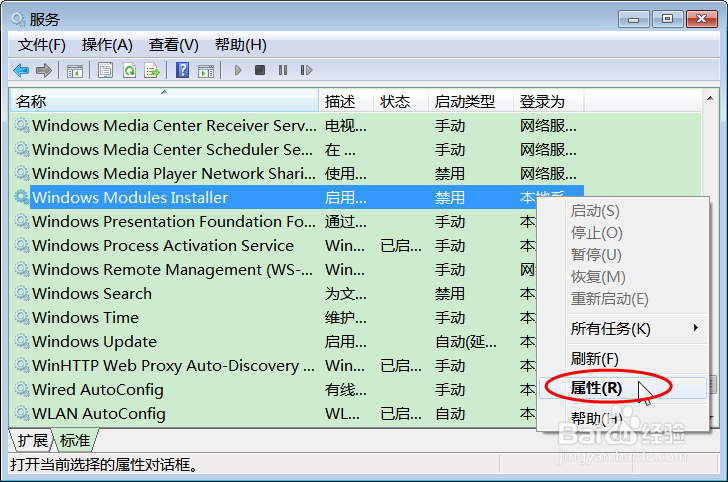Sort by the 登录为 column header

(x=549, y=101)
